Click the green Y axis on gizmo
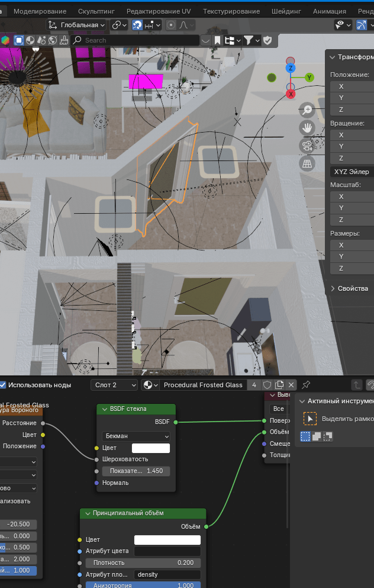 click(309, 78)
